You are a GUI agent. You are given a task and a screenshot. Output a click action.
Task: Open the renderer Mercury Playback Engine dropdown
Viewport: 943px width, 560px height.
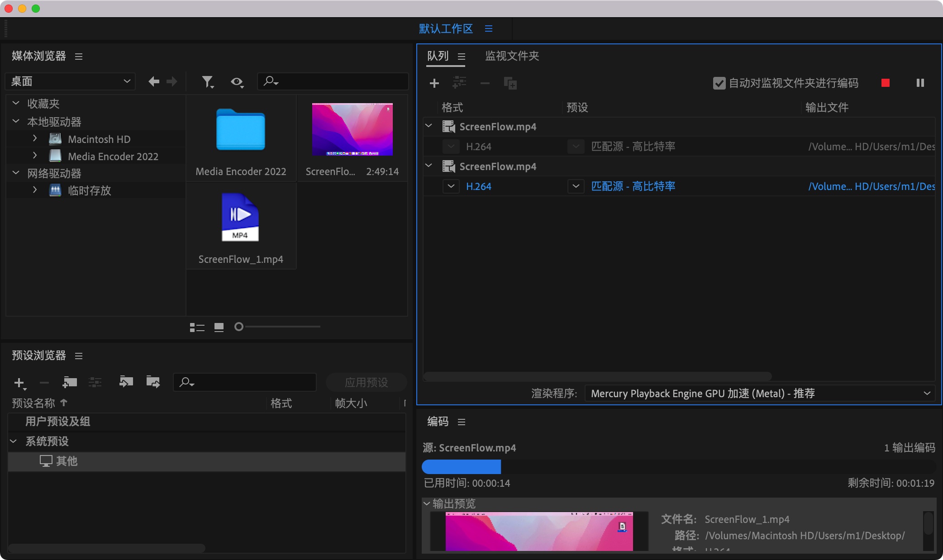(761, 394)
